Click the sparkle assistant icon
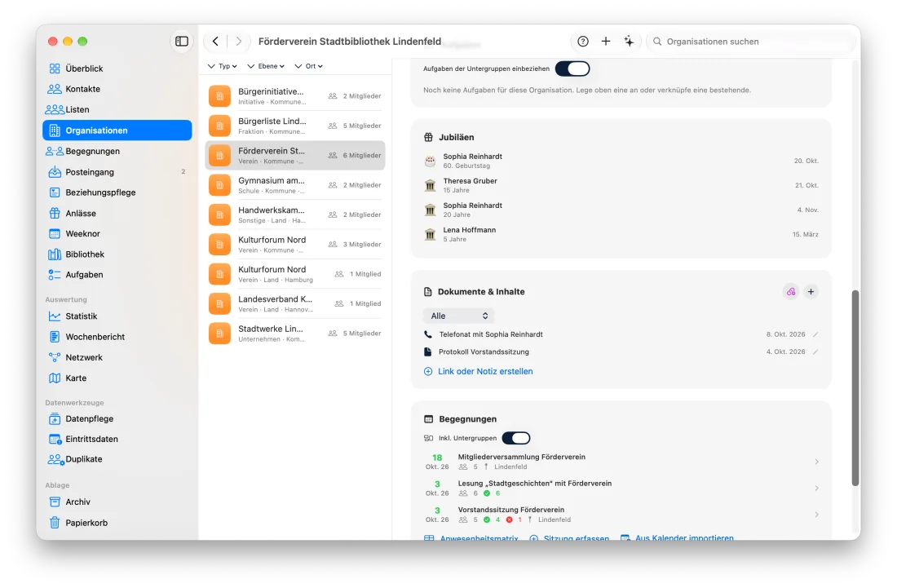897x588 pixels. tap(629, 41)
